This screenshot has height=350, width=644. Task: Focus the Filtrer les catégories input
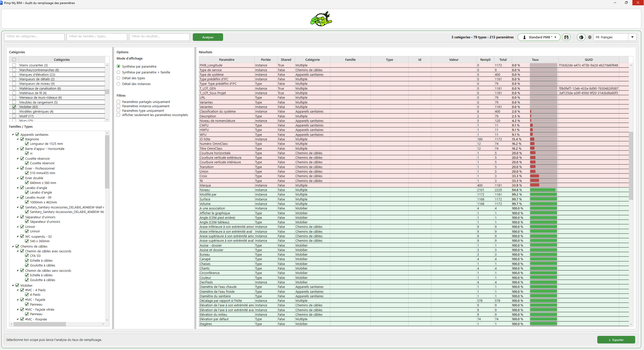tap(34, 37)
